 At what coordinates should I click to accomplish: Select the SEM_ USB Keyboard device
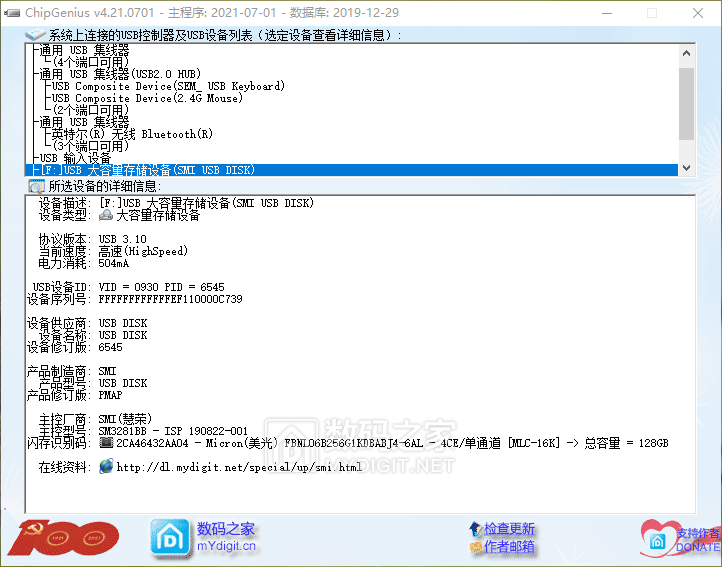[x=168, y=86]
